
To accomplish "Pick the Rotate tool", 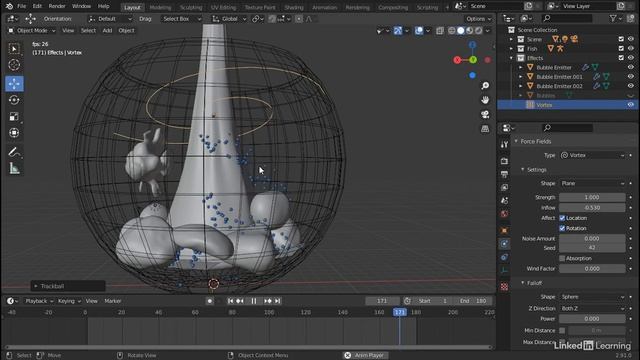I will [x=14, y=100].
